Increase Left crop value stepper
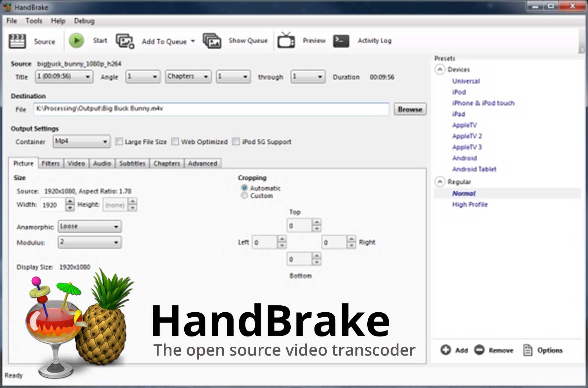Viewport: 588px width, 388px height. coord(282,239)
